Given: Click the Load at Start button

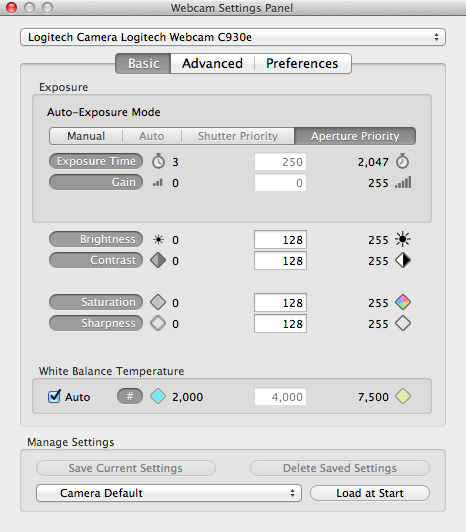Looking at the screenshot, I should click(370, 493).
